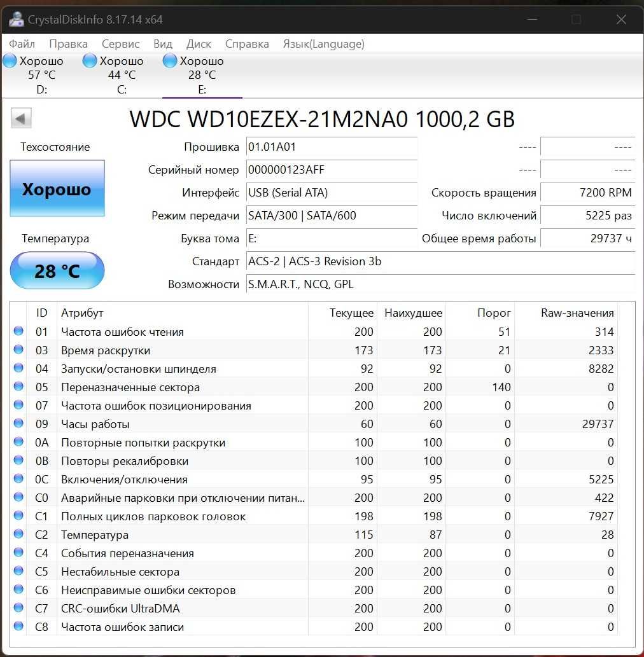Open the Файл menu
This screenshot has height=657, width=644.
coord(22,44)
